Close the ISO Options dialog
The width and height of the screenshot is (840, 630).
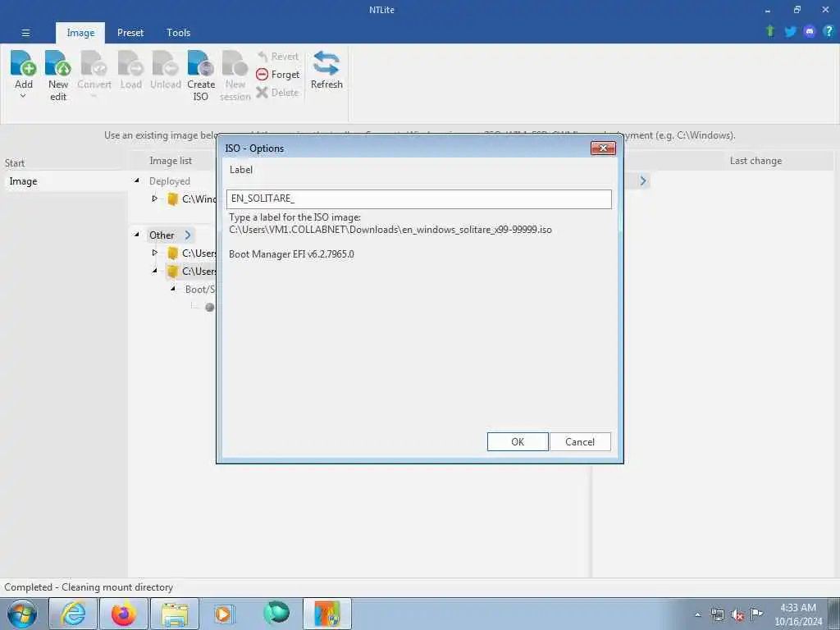(603, 148)
